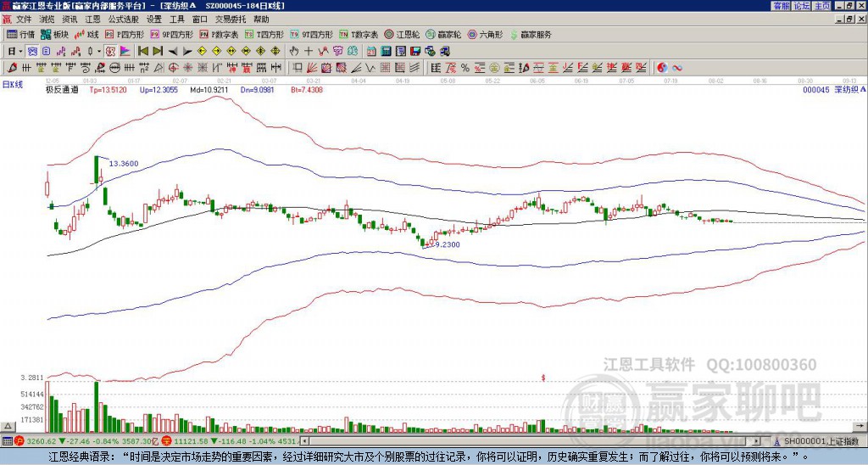Image resolution: width=868 pixels, height=465 pixels.
Task: Open the calendar icon
Action: (371, 51)
